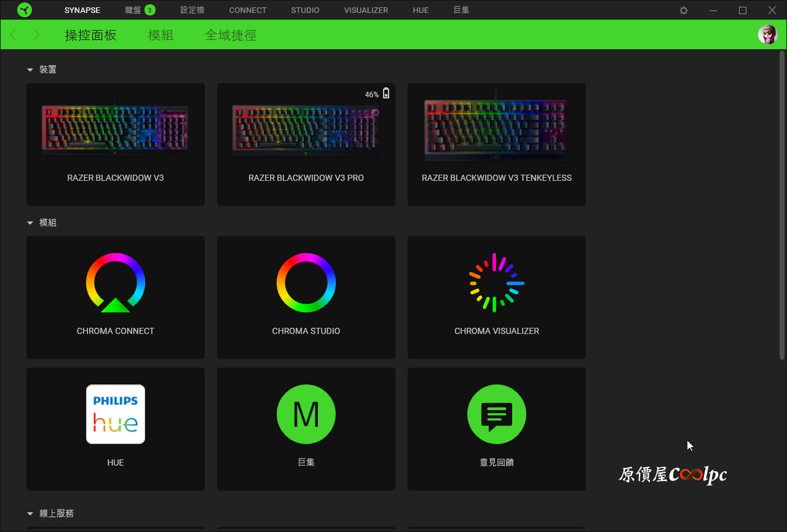Screen dimensions: 787x532
Task: Click the 巨集 module card label
Action: tap(306, 463)
